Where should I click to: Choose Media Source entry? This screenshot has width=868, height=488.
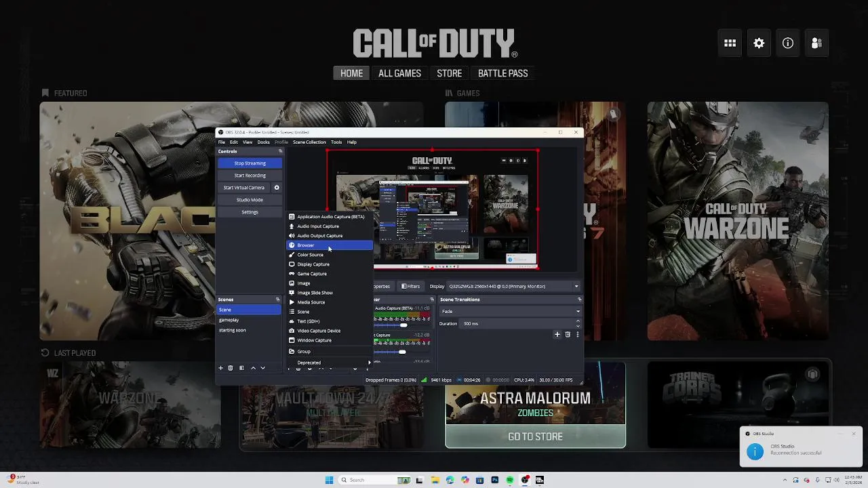click(x=330, y=302)
